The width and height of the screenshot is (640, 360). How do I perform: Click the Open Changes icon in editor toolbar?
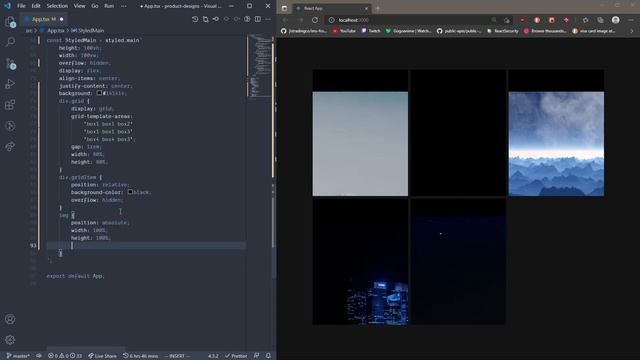point(206,19)
